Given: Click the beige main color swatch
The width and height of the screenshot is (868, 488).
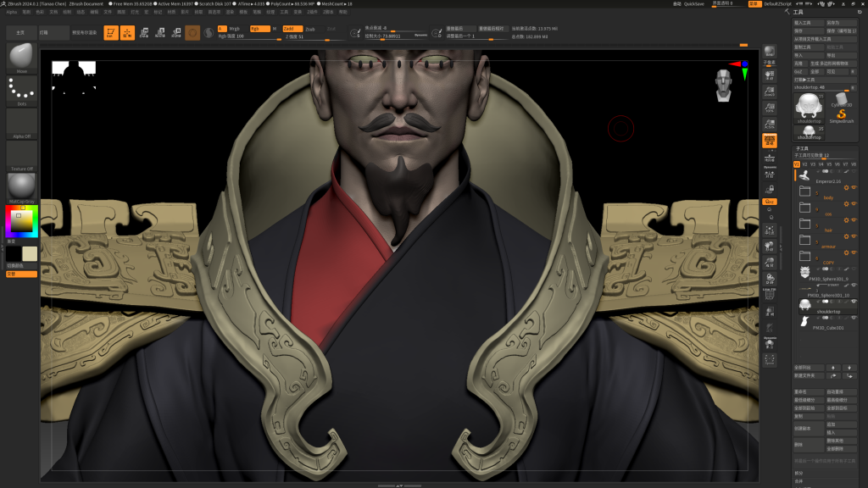Looking at the screenshot, I should (30, 254).
